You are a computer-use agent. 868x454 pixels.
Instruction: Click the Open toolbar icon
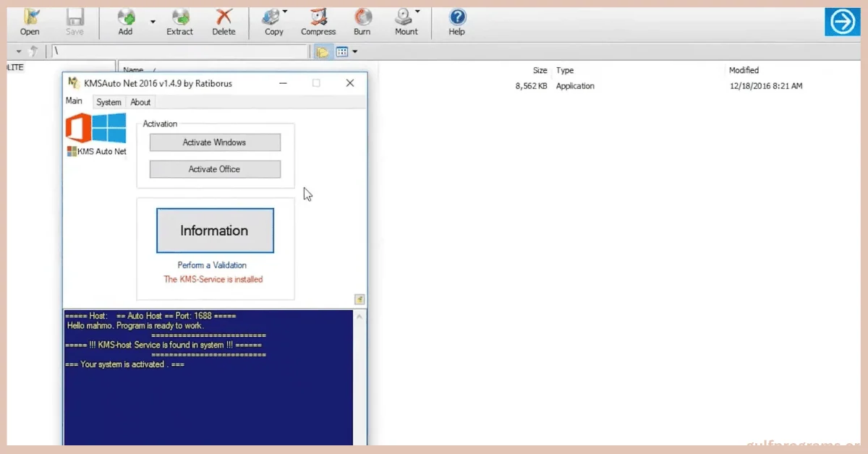coord(30,20)
